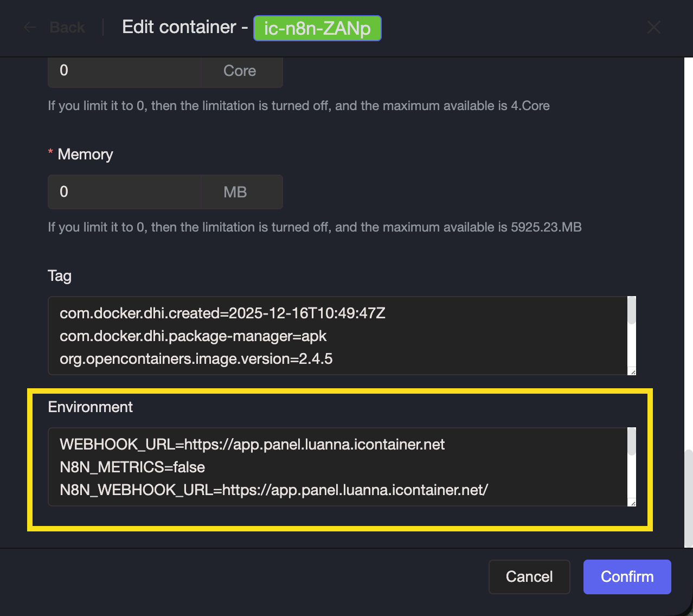This screenshot has width=693, height=616.
Task: Select com.docker.dhi.created tag line
Action: click(222, 313)
